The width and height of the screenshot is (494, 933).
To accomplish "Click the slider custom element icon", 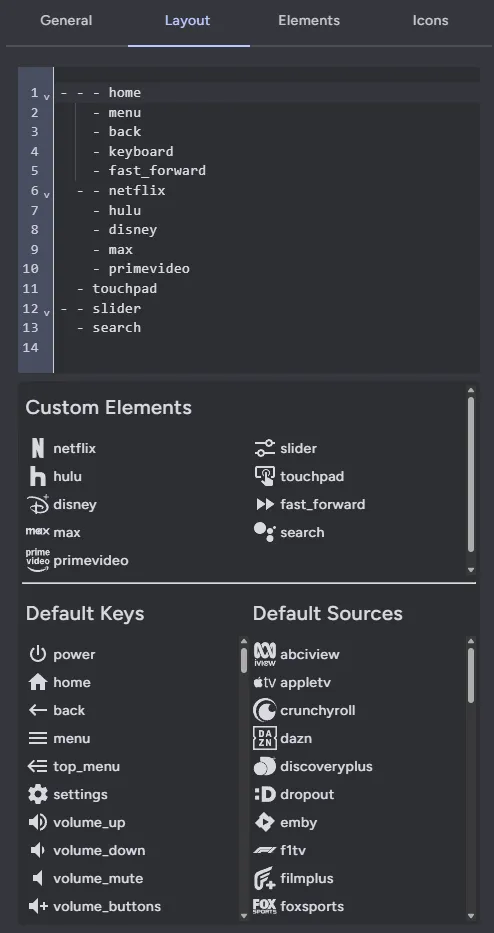I will (x=264, y=448).
